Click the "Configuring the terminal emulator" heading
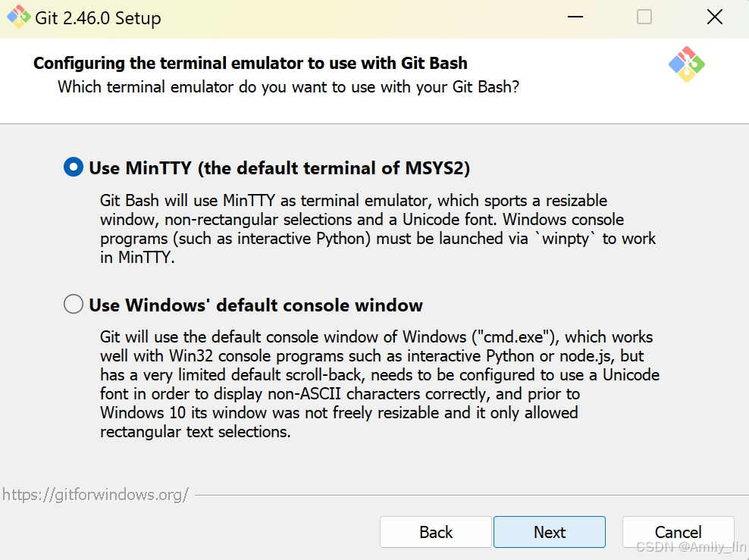This screenshot has height=560, width=749. click(250, 63)
